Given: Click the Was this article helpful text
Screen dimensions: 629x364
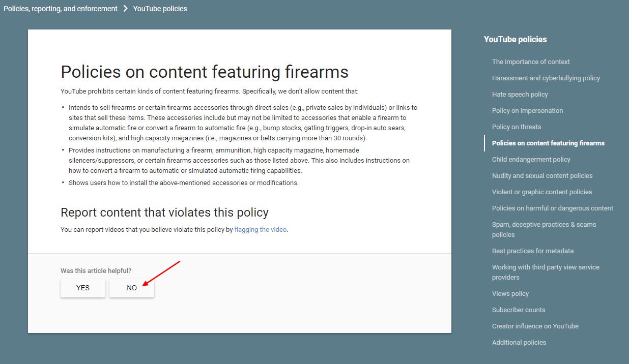Looking at the screenshot, I should pyautogui.click(x=96, y=271).
